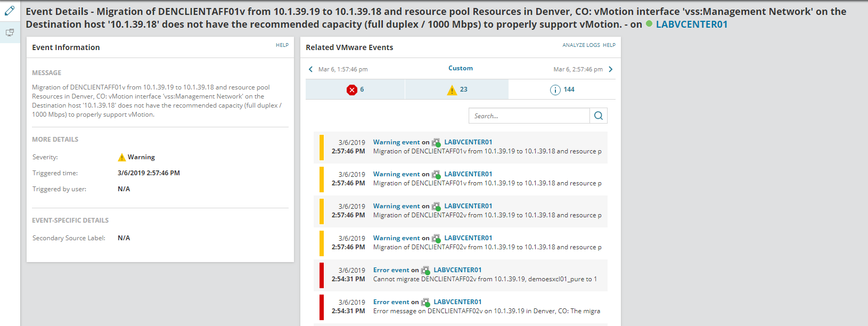Image resolution: width=868 pixels, height=326 pixels.
Task: Click the 'Cannot migrate DENCLIENTAFF02v' message text
Action: pos(485,279)
